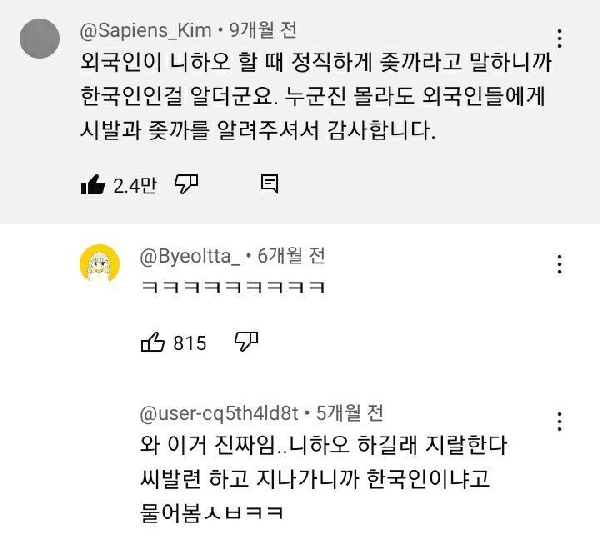Dislike the comment by @Sapiens_Kim
Image resolution: width=600 pixels, height=542 pixels.
[187, 183]
